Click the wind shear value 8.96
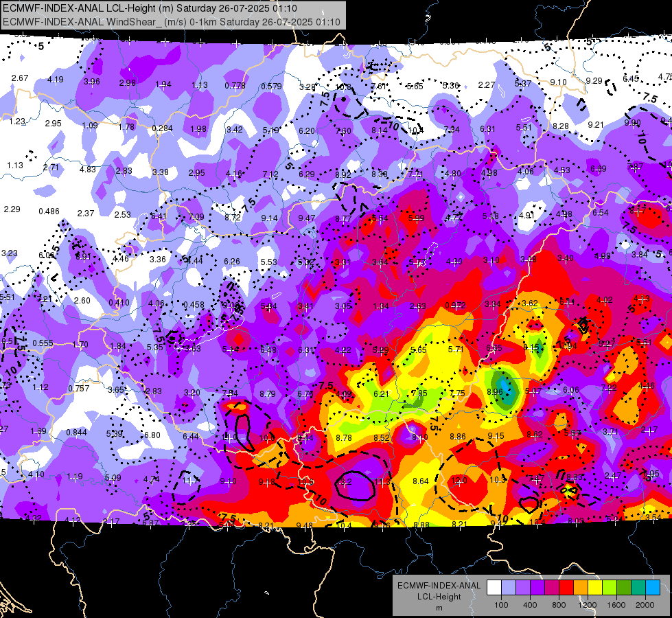The height and width of the screenshot is (618, 672). pyautogui.click(x=495, y=391)
